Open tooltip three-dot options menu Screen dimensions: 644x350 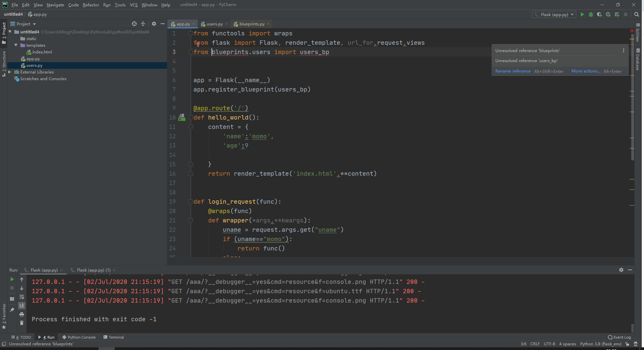pos(623,50)
